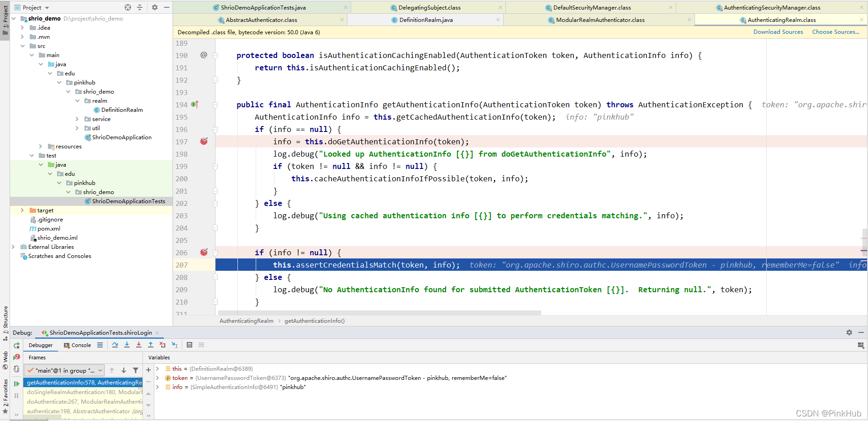Screen dimensions: 868x421
Task: Click the Step Out icon
Action: coord(151,345)
